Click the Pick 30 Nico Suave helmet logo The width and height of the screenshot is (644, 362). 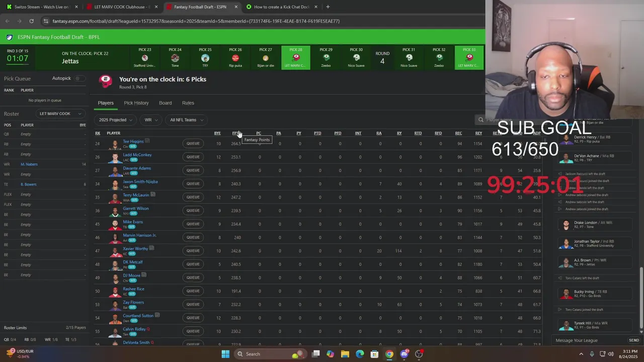(356, 58)
